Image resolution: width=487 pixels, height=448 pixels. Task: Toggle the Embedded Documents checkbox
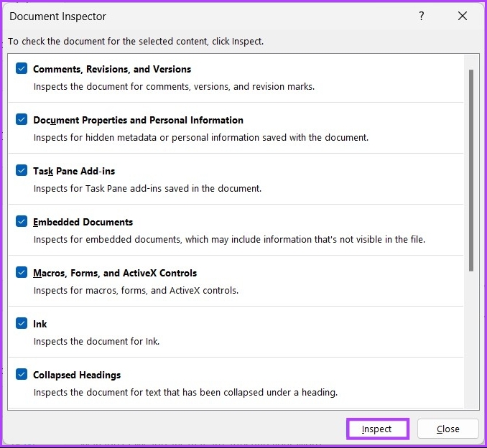point(22,222)
